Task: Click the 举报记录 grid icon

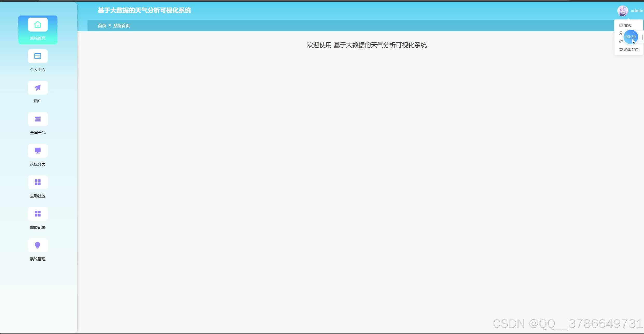Action: point(38,214)
